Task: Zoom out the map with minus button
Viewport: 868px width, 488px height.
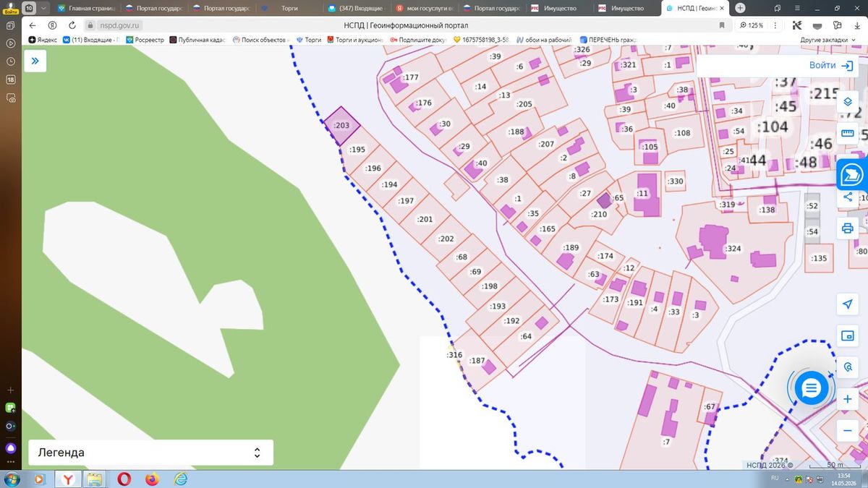Action: point(848,430)
